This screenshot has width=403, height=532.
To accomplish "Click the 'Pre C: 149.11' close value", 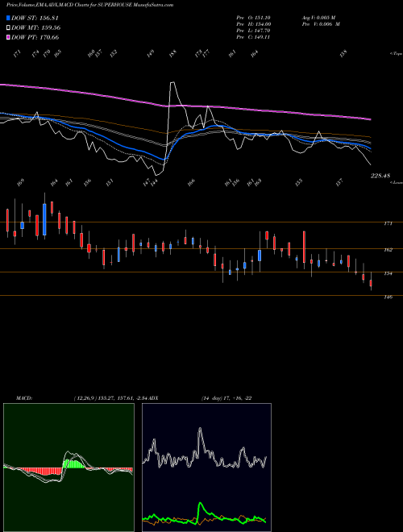I will click(253, 37).
